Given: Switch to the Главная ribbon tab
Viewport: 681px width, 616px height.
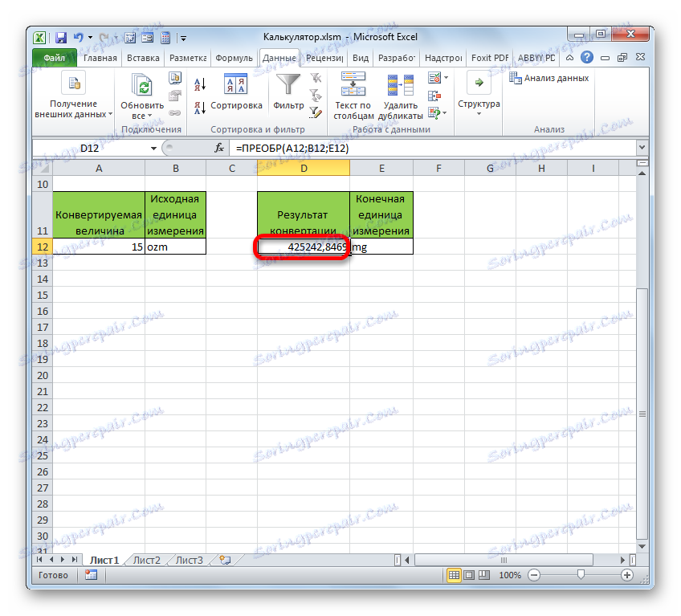Looking at the screenshot, I should point(100,58).
